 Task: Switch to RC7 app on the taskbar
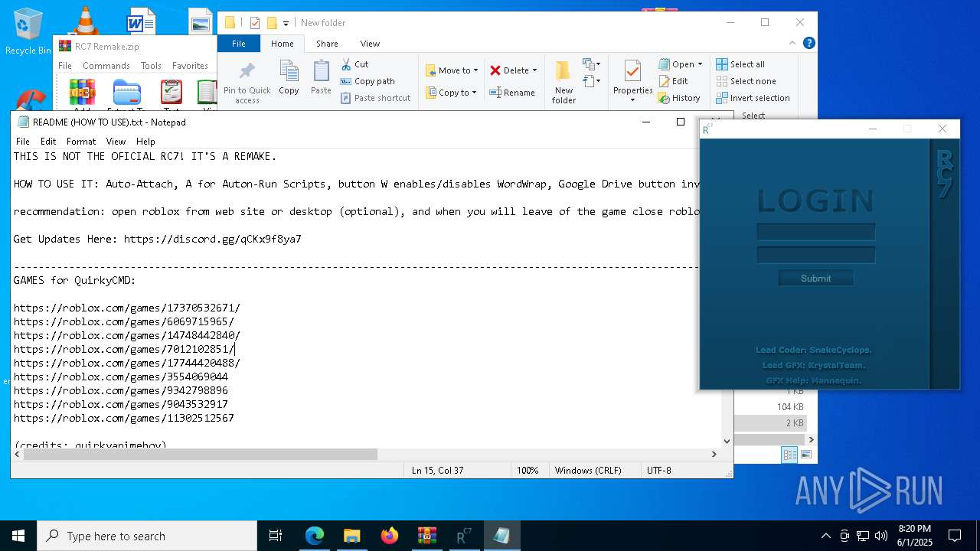click(x=464, y=536)
